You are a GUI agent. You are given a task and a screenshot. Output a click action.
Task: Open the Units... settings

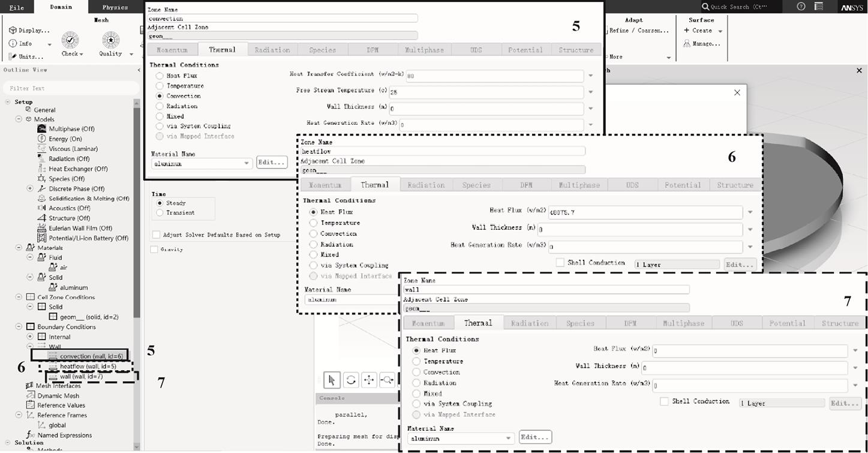pos(26,57)
